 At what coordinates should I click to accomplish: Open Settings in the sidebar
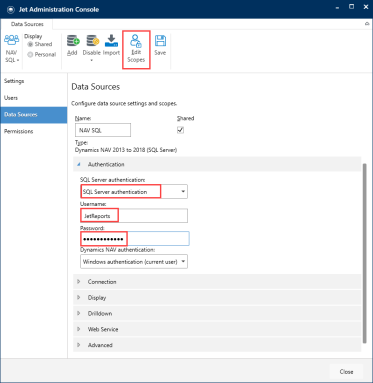pos(34,81)
